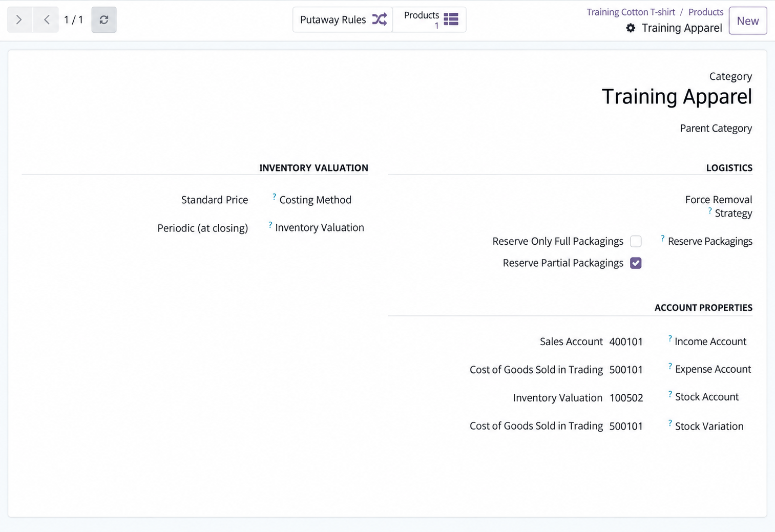This screenshot has width=775, height=532.
Task: Click the refresh reload icon
Action: pos(104,20)
